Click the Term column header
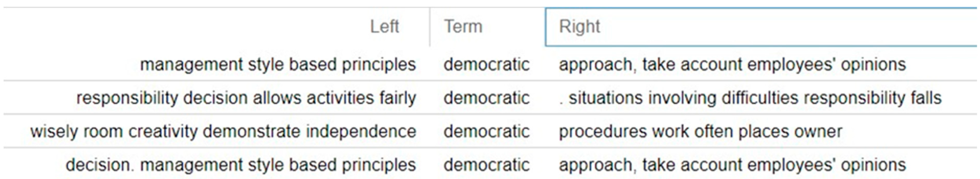980x179 pixels. (x=463, y=27)
